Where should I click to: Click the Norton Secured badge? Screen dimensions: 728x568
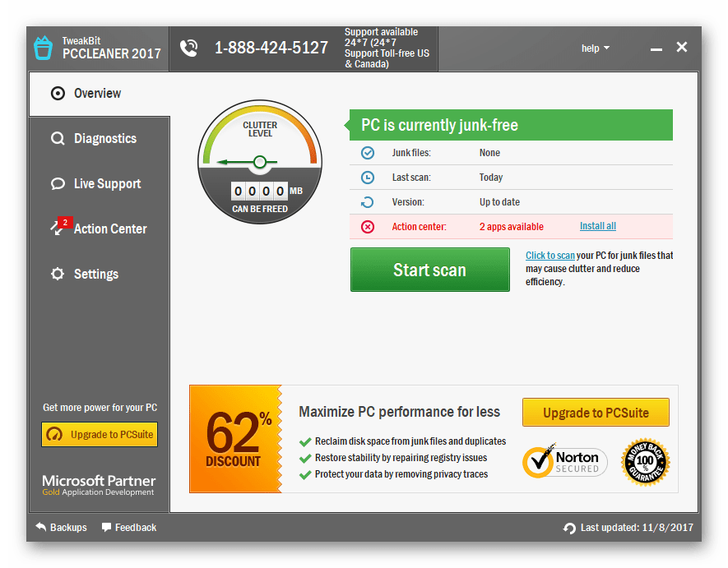pos(564,463)
